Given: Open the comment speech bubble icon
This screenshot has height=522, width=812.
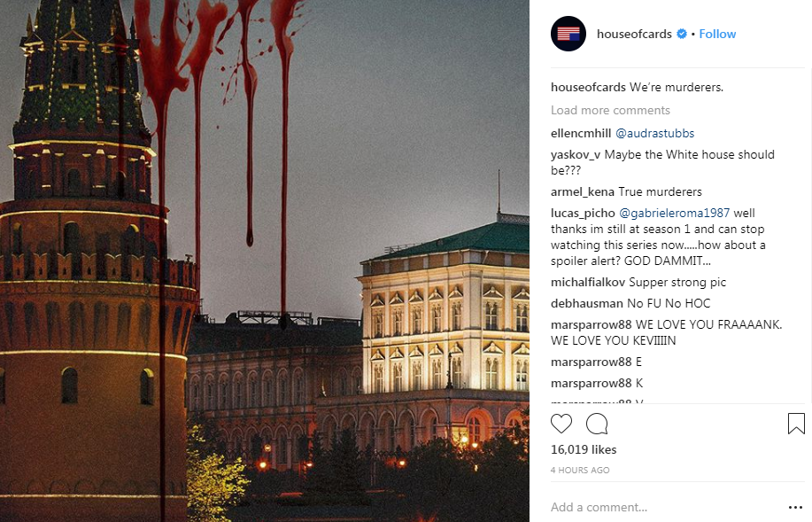Looking at the screenshot, I should (x=597, y=424).
